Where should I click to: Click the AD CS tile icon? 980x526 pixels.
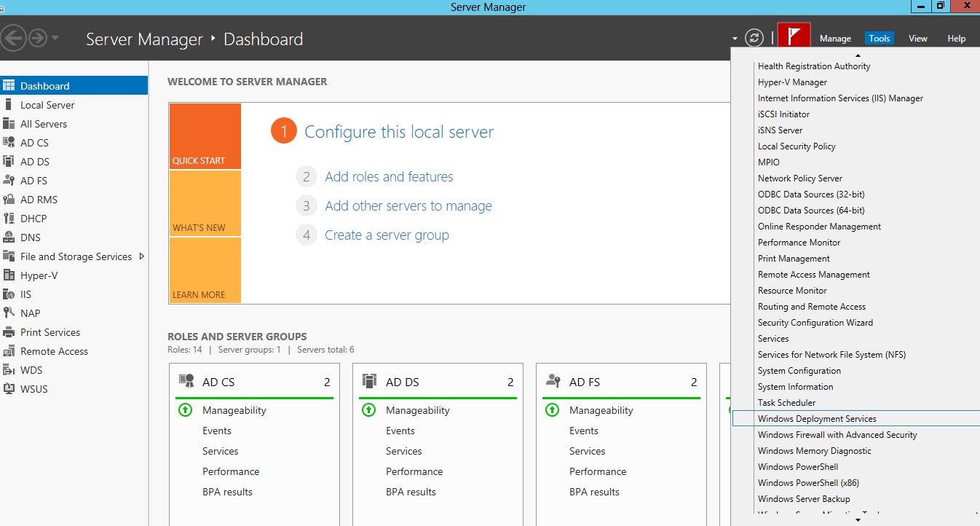click(187, 381)
